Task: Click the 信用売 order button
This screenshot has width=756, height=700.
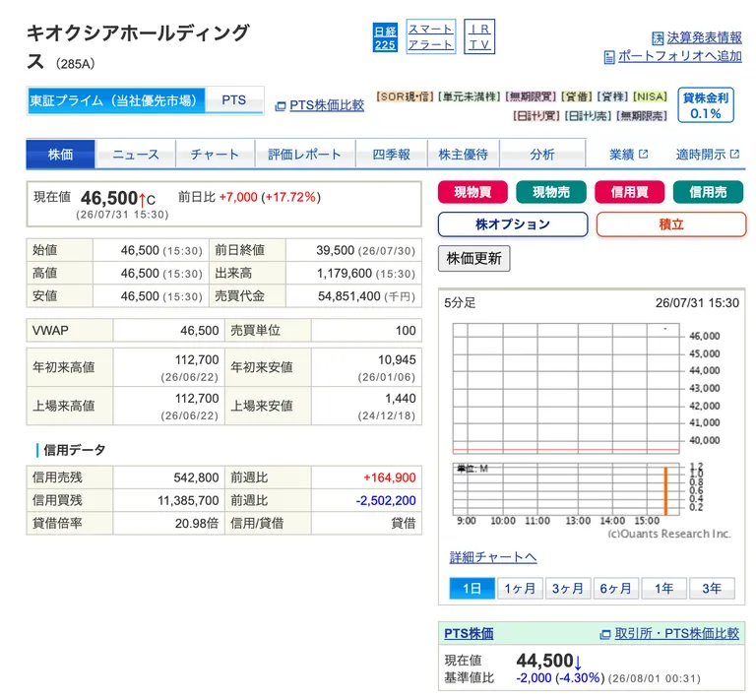Action: [708, 192]
